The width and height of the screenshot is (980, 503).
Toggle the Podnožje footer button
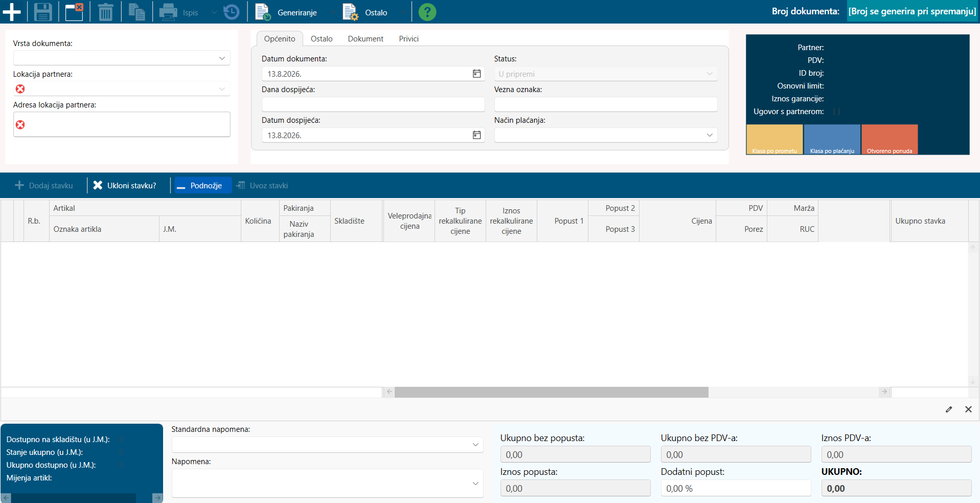pyautogui.click(x=203, y=185)
